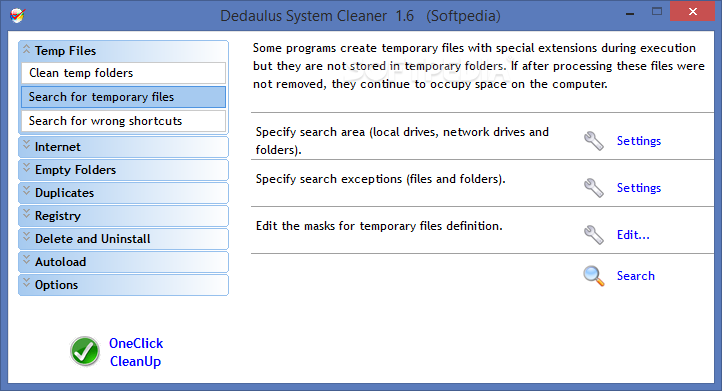The image size is (722, 391).
Task: Expand the Internet section chevron
Action: coord(27,146)
